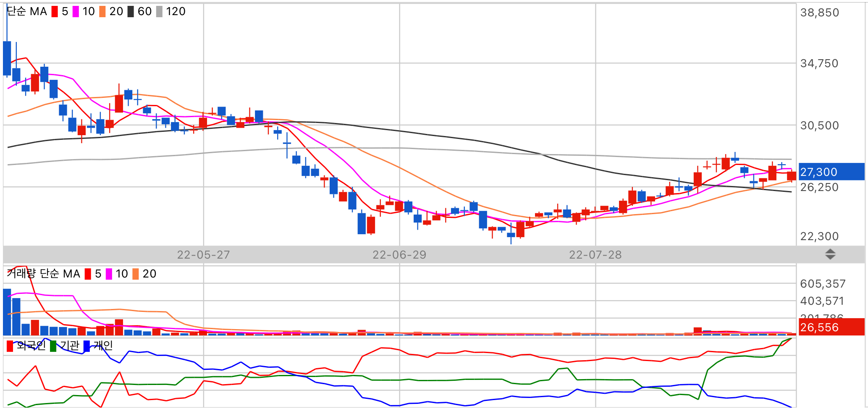Click the red volume MA 5 swatch
The image size is (868, 411).
click(x=88, y=274)
